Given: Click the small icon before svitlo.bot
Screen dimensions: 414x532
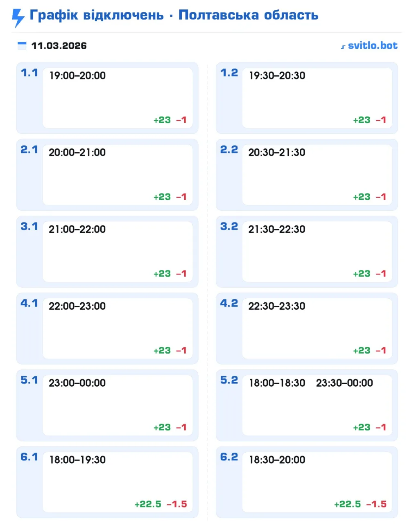Looking at the screenshot, I should click(x=343, y=47).
